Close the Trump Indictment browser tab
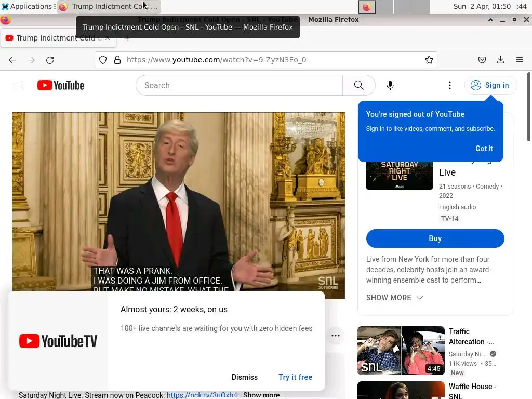 [107, 38]
